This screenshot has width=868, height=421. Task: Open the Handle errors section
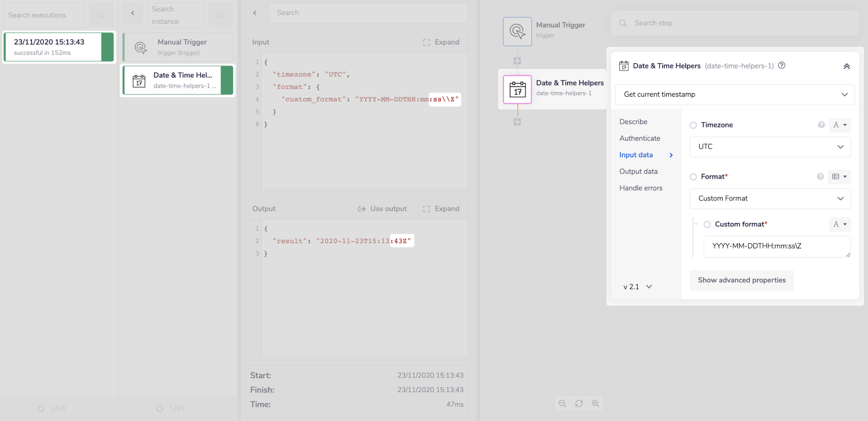click(641, 188)
